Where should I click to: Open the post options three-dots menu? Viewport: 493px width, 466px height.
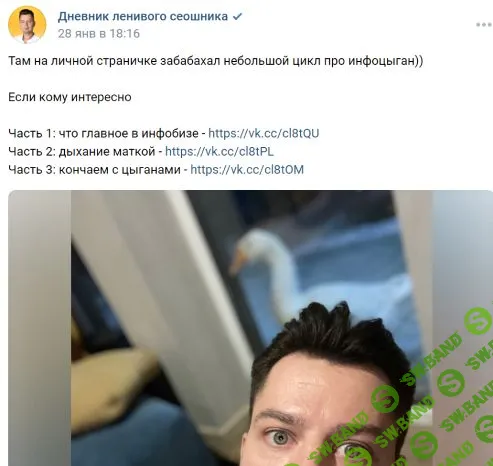point(484,25)
